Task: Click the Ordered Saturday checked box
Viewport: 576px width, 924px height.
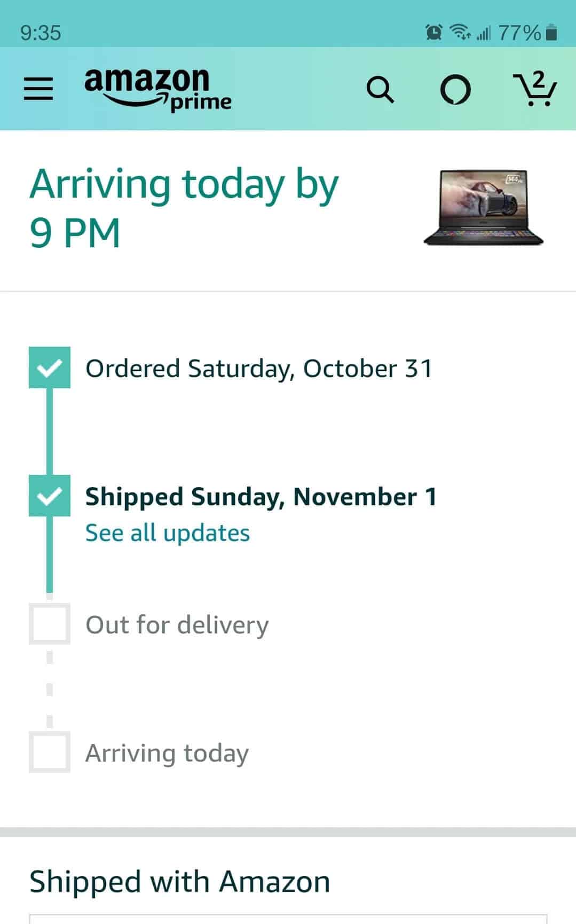Action: pos(50,367)
